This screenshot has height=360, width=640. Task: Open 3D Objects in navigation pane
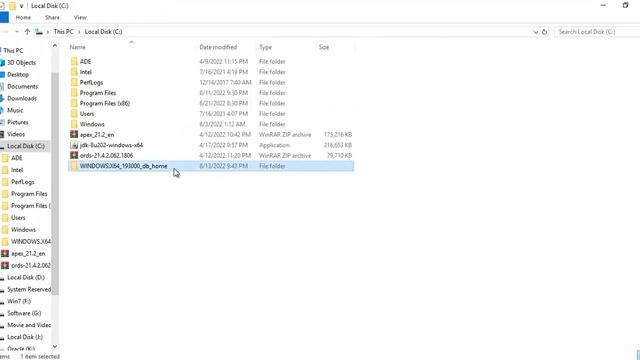[21, 62]
